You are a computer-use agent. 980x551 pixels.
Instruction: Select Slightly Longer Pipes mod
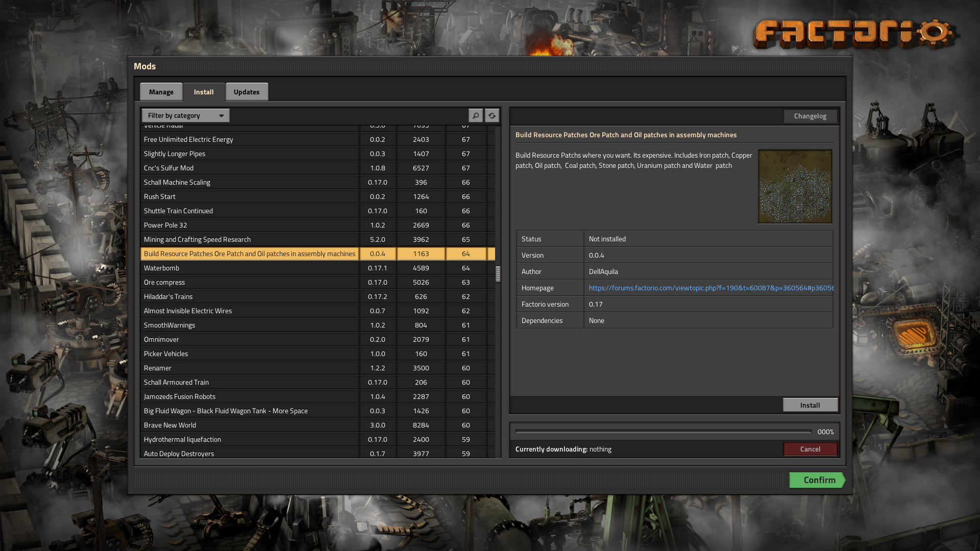coord(317,154)
